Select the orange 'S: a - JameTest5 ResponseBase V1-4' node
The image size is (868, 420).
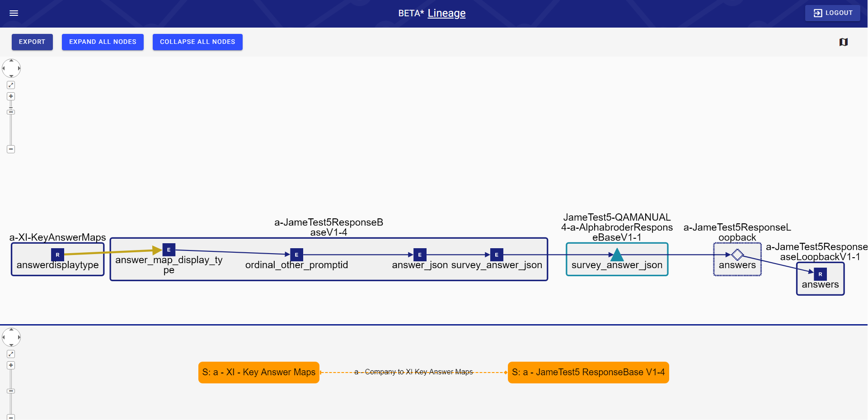tap(588, 373)
